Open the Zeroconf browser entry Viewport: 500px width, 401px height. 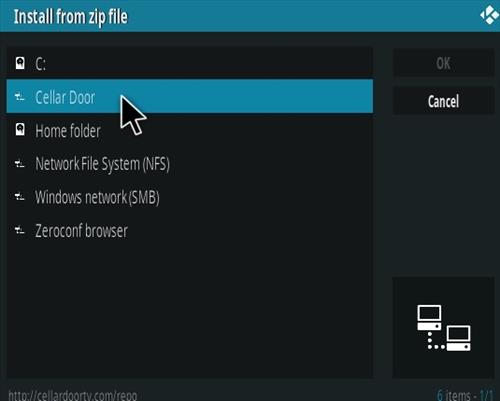[x=190, y=231]
